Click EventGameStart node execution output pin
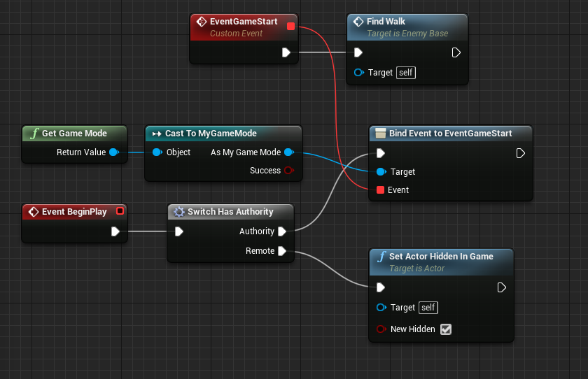 click(x=286, y=52)
